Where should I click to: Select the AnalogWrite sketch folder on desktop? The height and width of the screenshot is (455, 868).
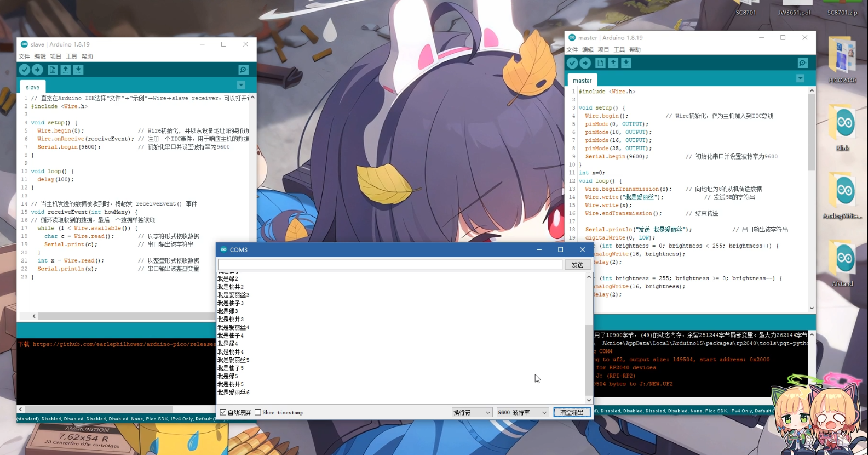[843, 195]
